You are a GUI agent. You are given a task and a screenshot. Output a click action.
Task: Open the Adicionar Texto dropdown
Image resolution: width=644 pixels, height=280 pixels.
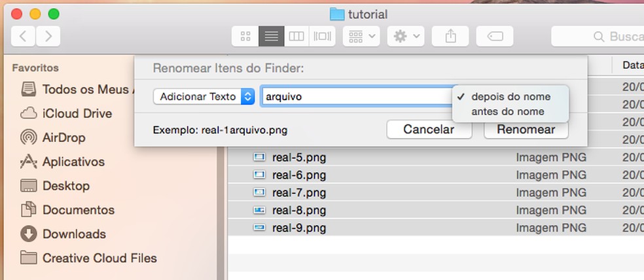pyautogui.click(x=204, y=97)
